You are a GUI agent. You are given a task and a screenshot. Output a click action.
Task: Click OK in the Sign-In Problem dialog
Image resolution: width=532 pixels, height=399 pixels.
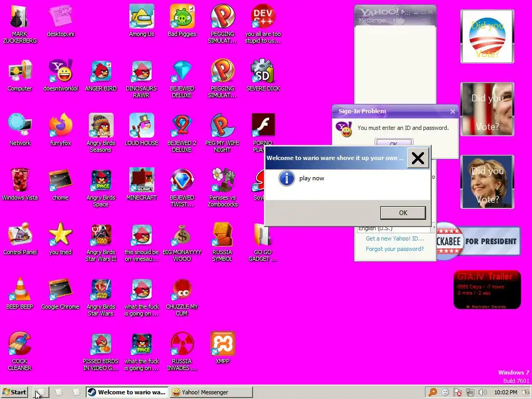[394, 143]
